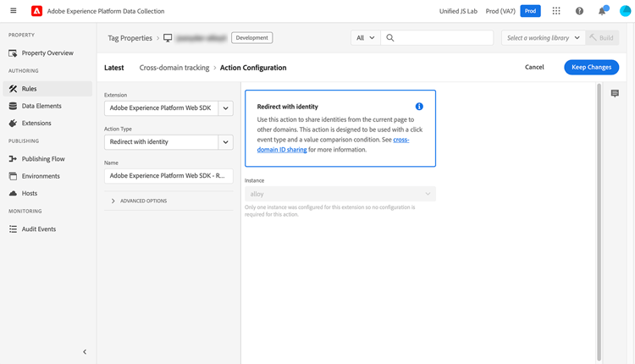
Task: Click the Keep Changes button
Action: click(x=591, y=67)
